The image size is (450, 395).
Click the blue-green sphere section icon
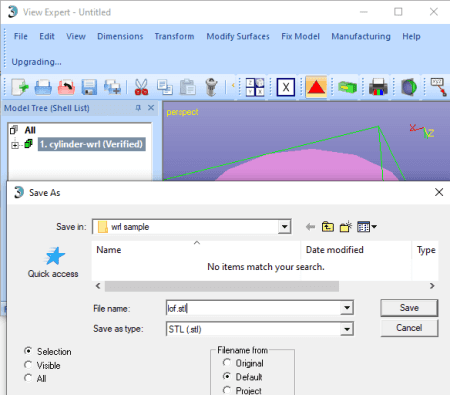click(409, 87)
